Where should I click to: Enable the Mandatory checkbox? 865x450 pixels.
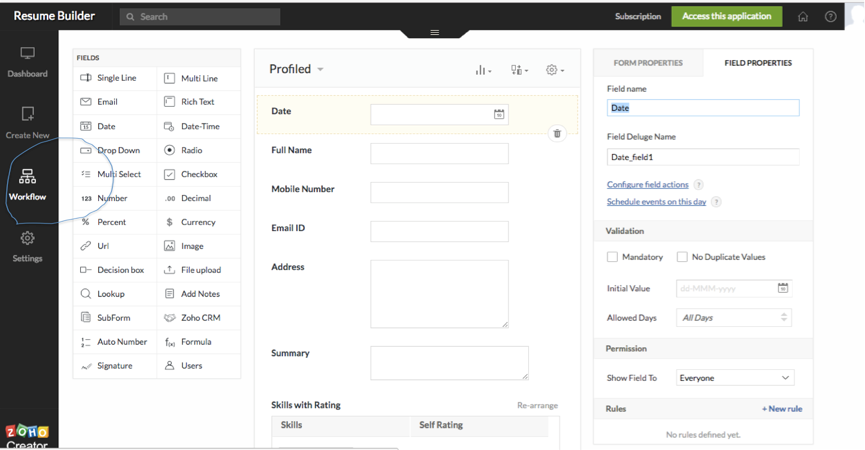[x=612, y=257]
